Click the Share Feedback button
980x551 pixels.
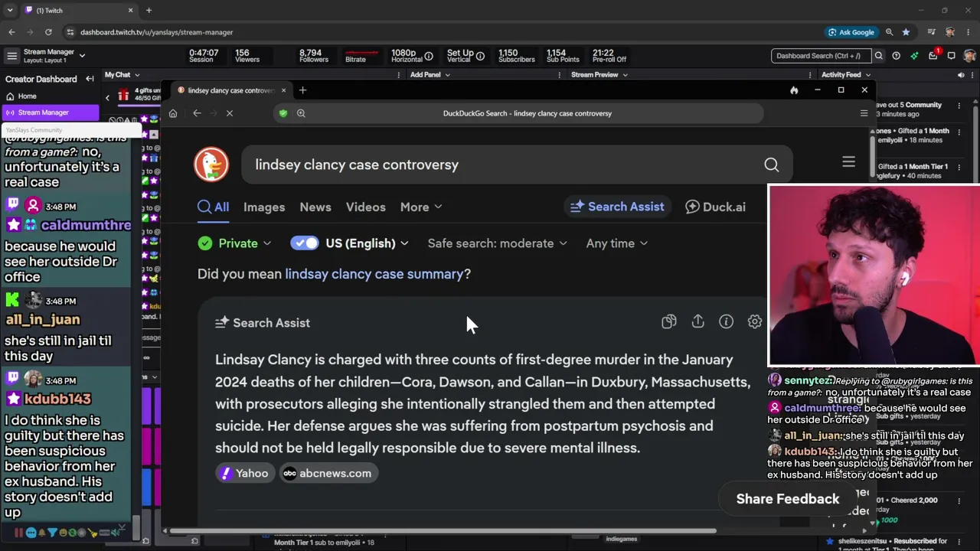788,499
